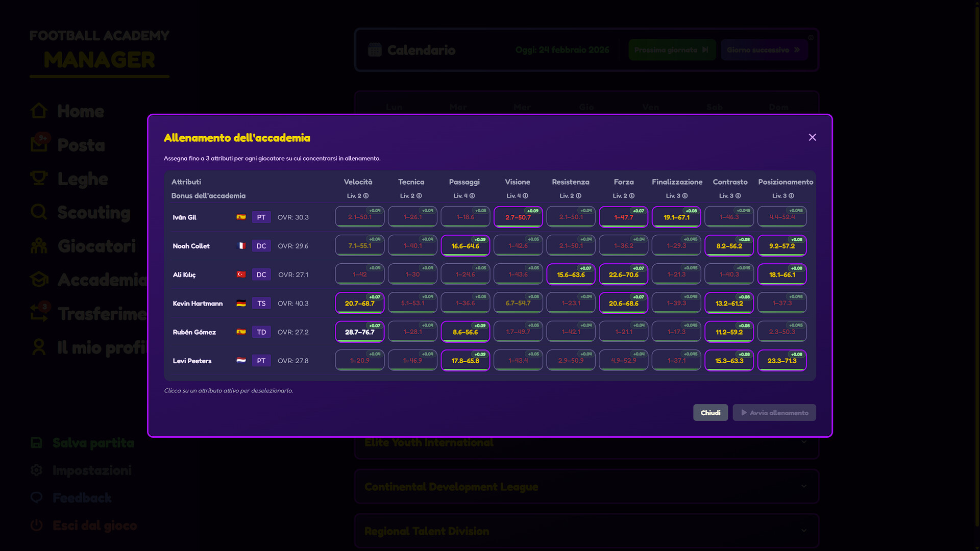Viewport: 980px width, 551px height.
Task: Close the academy training dialog
Action: pos(812,137)
